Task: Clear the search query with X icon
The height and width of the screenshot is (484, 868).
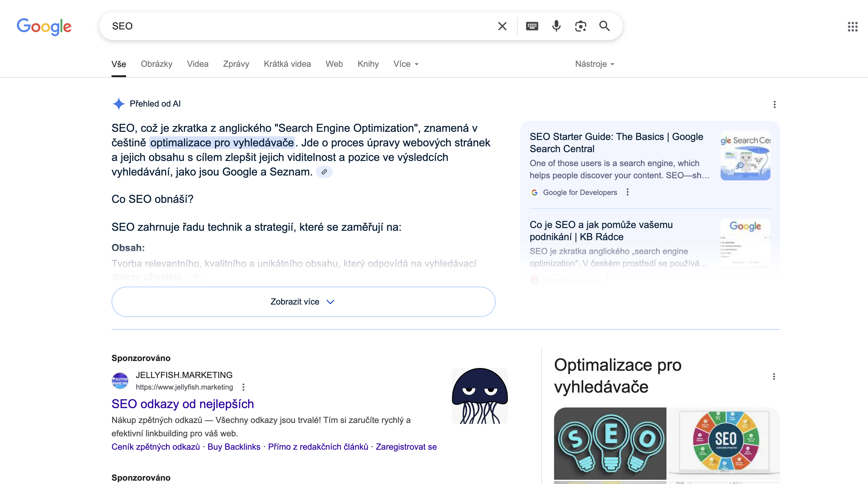Action: (x=502, y=26)
